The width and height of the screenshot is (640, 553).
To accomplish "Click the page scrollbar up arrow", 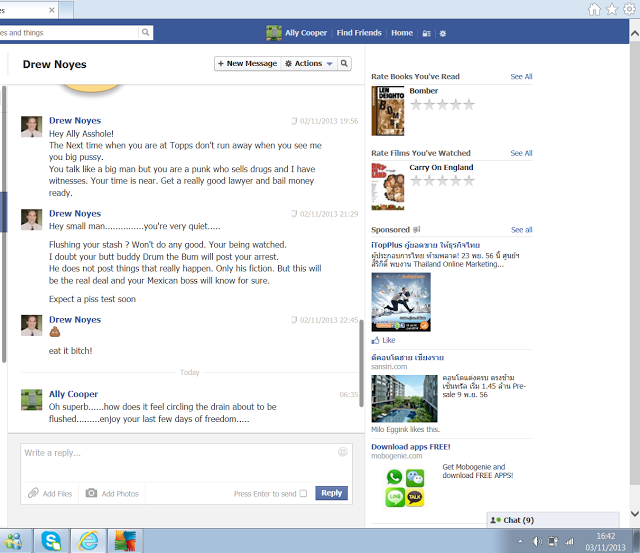I will [635, 33].
